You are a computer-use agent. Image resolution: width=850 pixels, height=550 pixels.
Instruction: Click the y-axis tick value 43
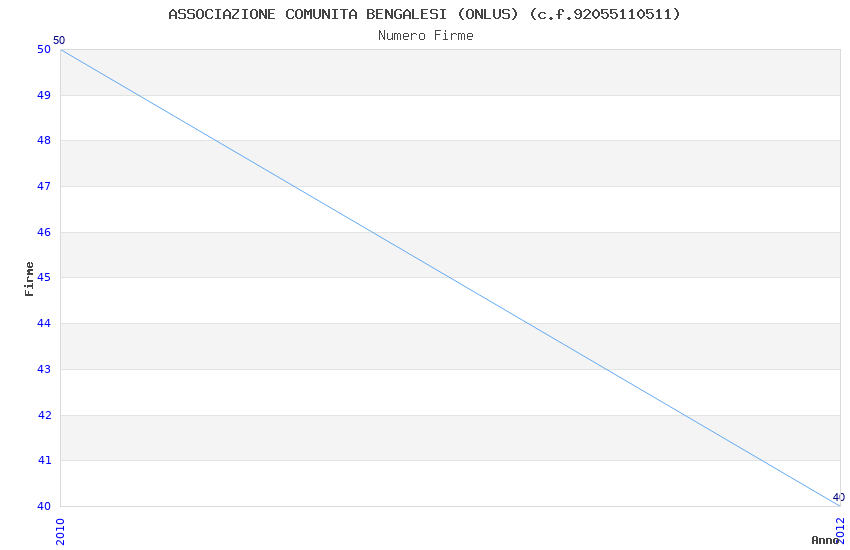pyautogui.click(x=44, y=370)
